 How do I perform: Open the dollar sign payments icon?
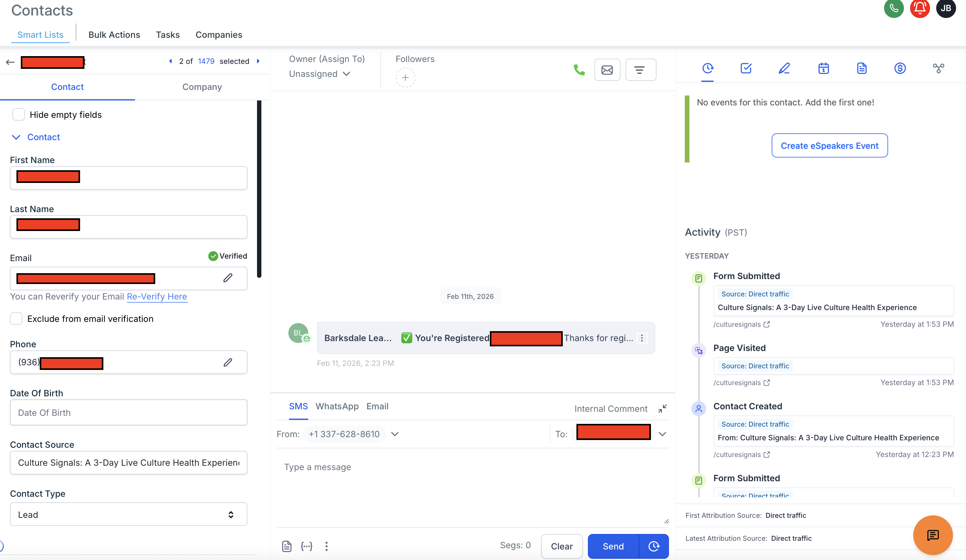click(x=900, y=69)
